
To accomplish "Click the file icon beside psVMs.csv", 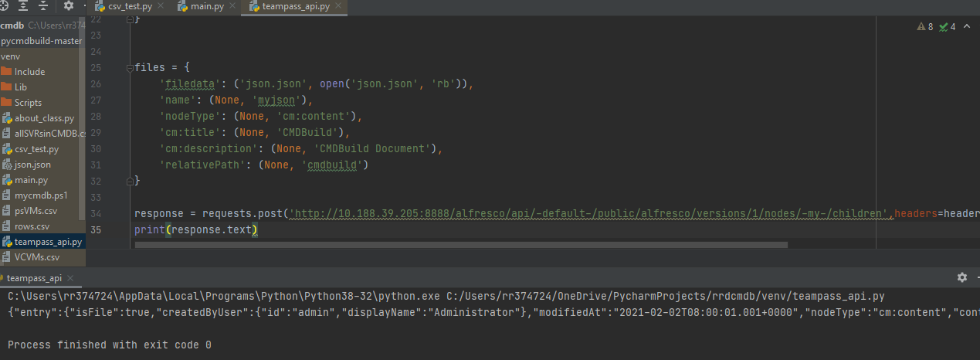I will pyautogui.click(x=7, y=211).
